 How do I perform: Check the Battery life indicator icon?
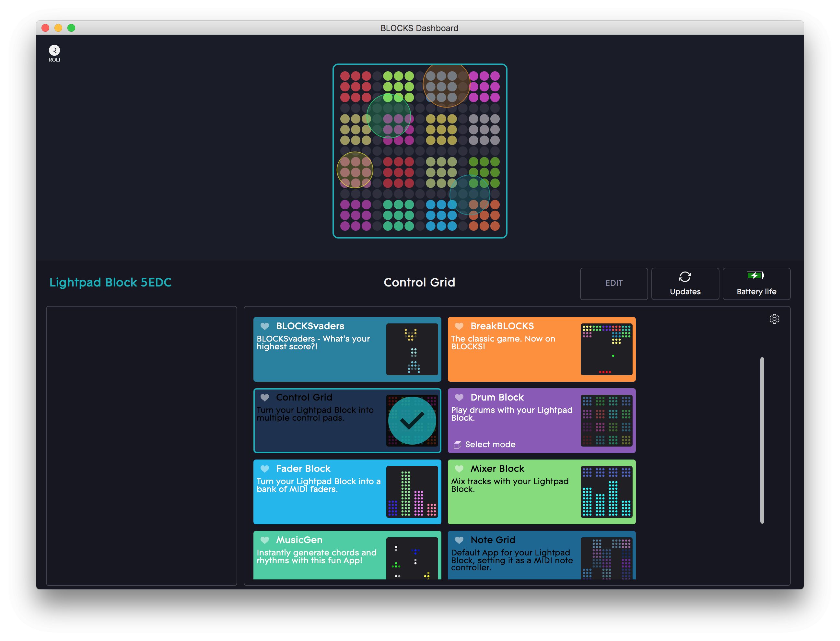tap(755, 275)
